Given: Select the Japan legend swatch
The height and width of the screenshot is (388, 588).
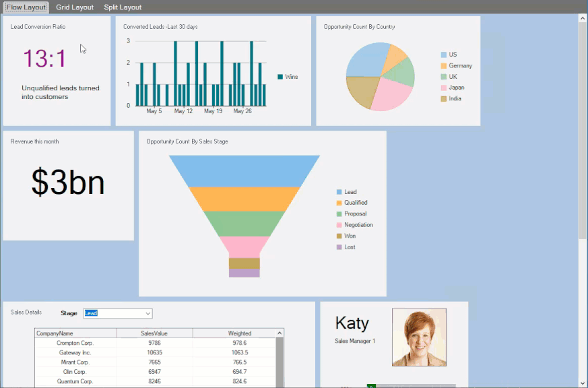Looking at the screenshot, I should click(x=444, y=88).
